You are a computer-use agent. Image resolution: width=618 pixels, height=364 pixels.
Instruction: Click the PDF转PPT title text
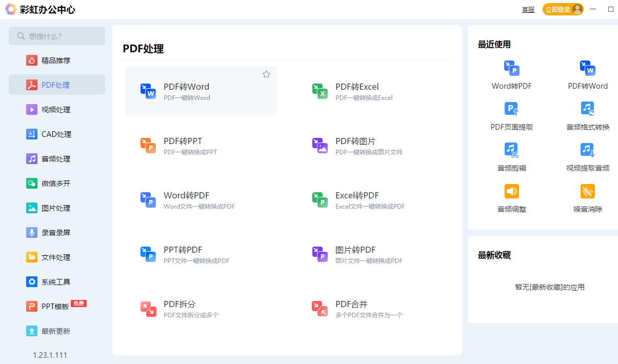pos(183,141)
